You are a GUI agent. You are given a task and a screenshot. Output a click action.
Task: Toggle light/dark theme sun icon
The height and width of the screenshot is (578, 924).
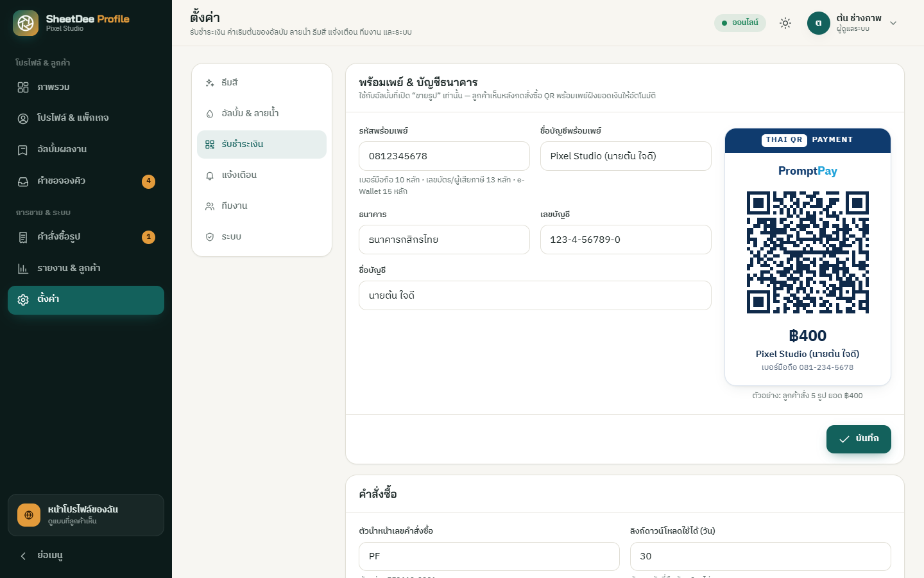(x=785, y=23)
